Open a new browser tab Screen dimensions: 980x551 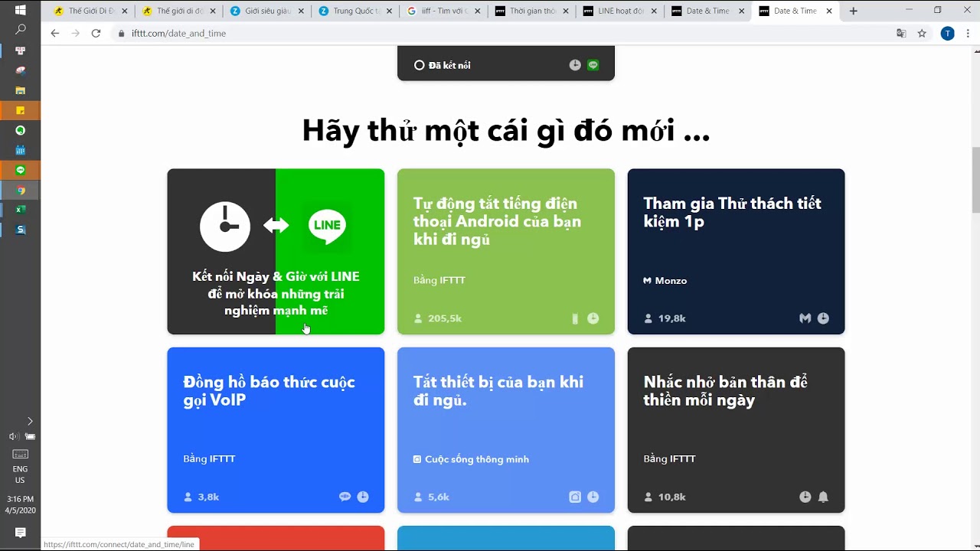(x=854, y=11)
